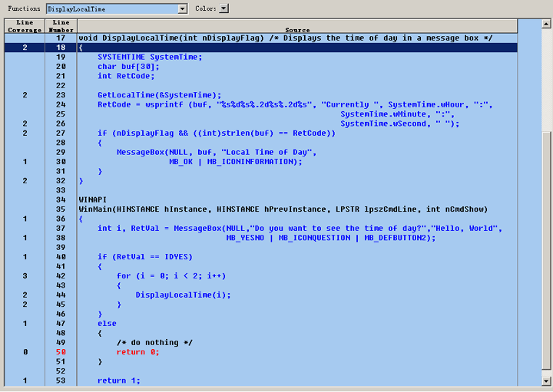Click line number 36
The height and width of the screenshot is (392, 553).
tap(61, 219)
